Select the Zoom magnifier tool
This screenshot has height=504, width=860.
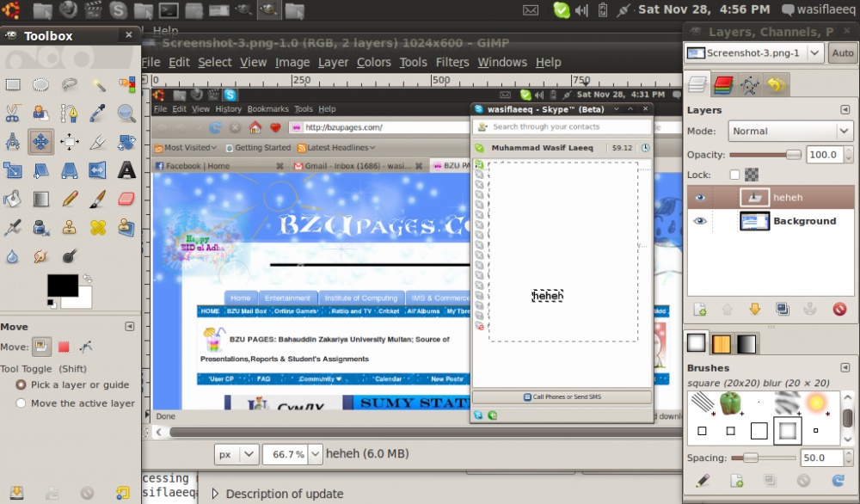tap(126, 113)
